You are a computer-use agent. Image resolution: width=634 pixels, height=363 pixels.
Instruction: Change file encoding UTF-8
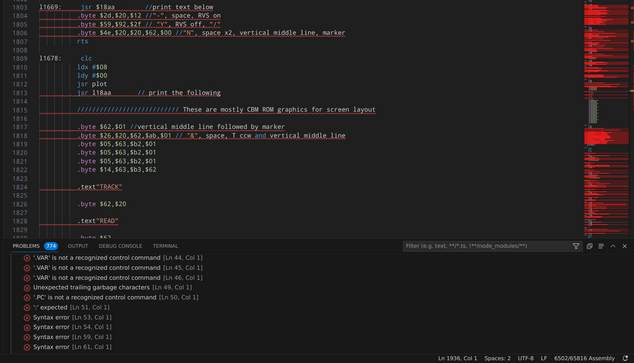pyautogui.click(x=526, y=358)
